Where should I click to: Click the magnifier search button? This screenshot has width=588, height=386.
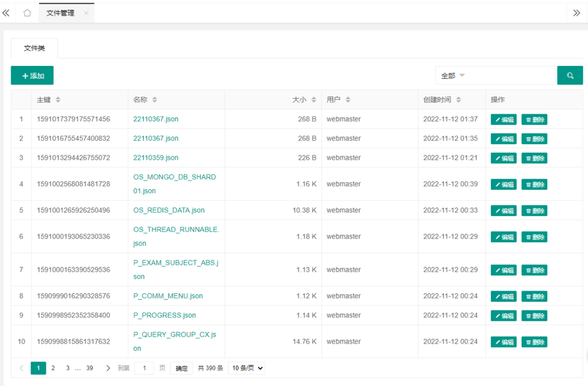pos(570,75)
